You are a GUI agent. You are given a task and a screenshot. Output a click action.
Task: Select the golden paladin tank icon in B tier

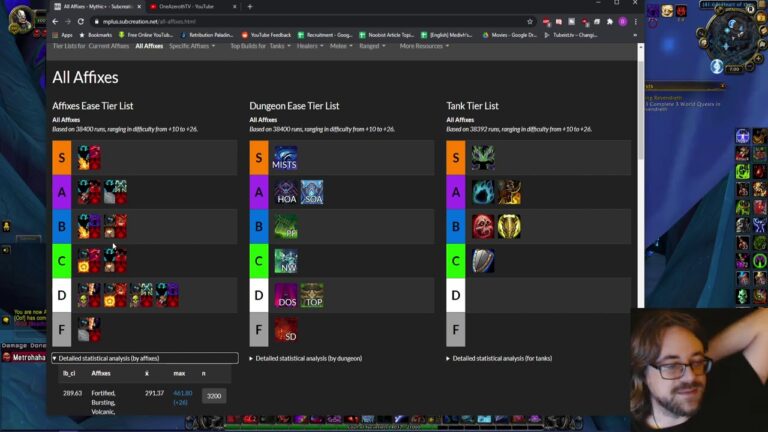[509, 226]
